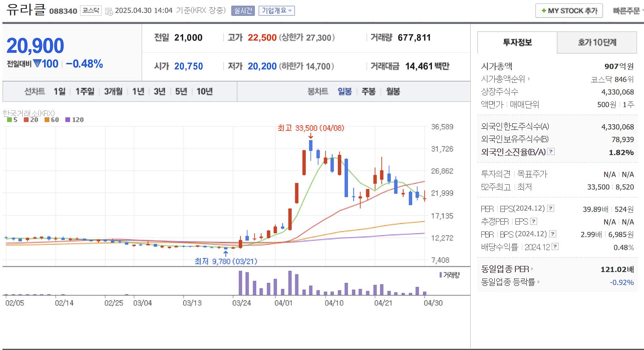The width and height of the screenshot is (644, 350).
Task: Expand the 동일업종 등락률 arrow link
Action: (x=538, y=281)
